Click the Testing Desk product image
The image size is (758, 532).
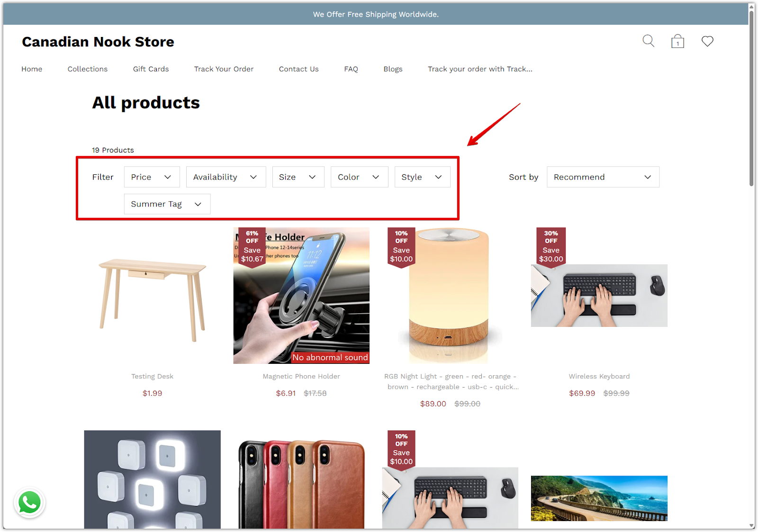click(152, 296)
